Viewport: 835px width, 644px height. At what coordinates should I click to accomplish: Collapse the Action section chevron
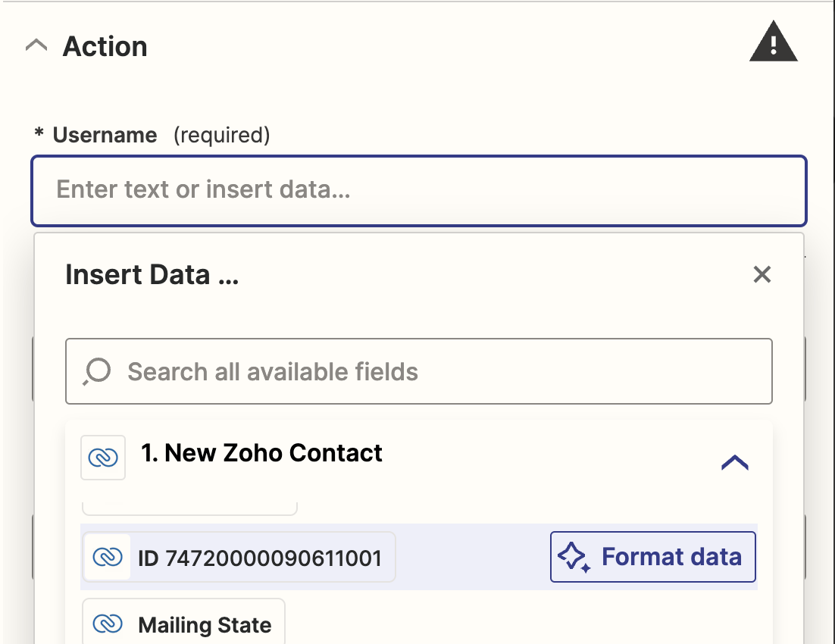tap(36, 46)
